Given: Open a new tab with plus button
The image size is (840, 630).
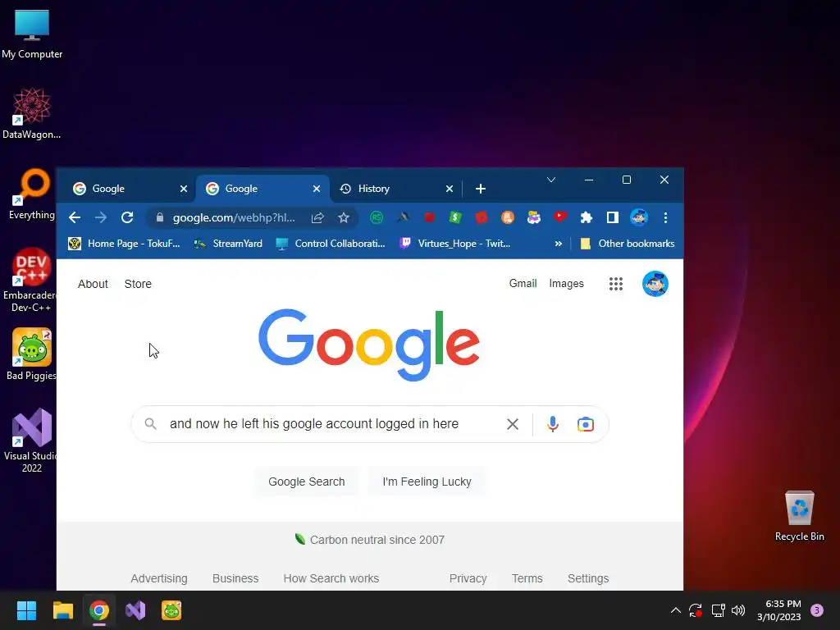Looking at the screenshot, I should 481,189.
